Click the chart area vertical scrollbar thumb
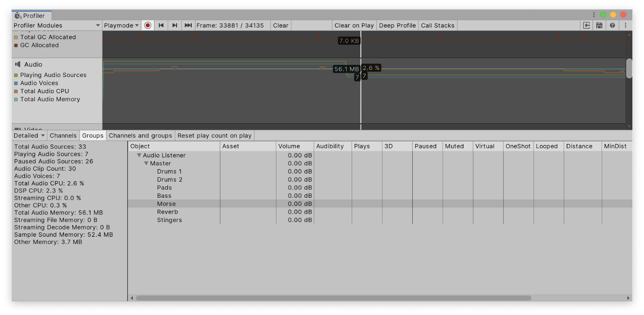The height and width of the screenshot is (315, 644). point(629,68)
